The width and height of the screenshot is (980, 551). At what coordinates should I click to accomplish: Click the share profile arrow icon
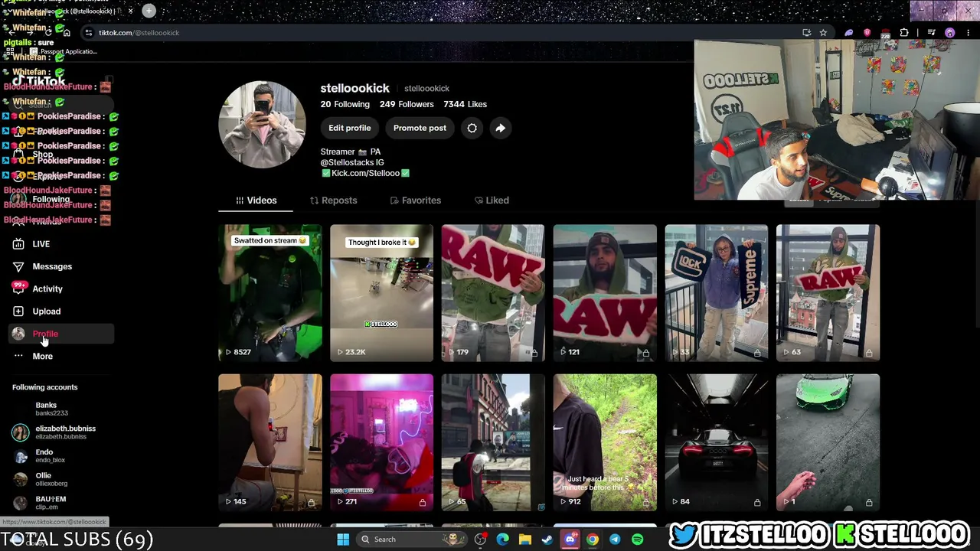(500, 128)
